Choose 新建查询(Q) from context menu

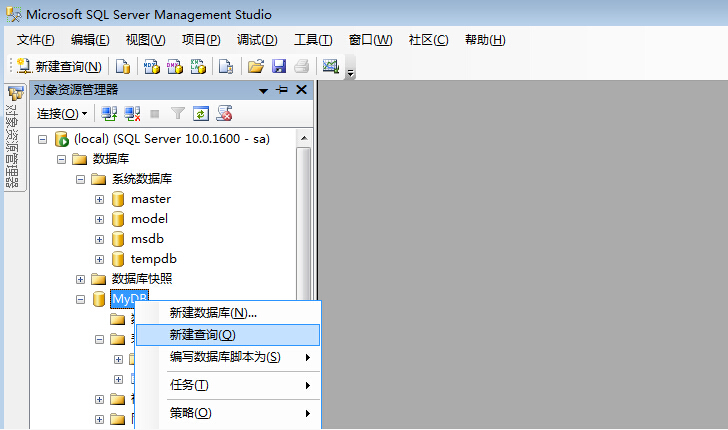228,335
